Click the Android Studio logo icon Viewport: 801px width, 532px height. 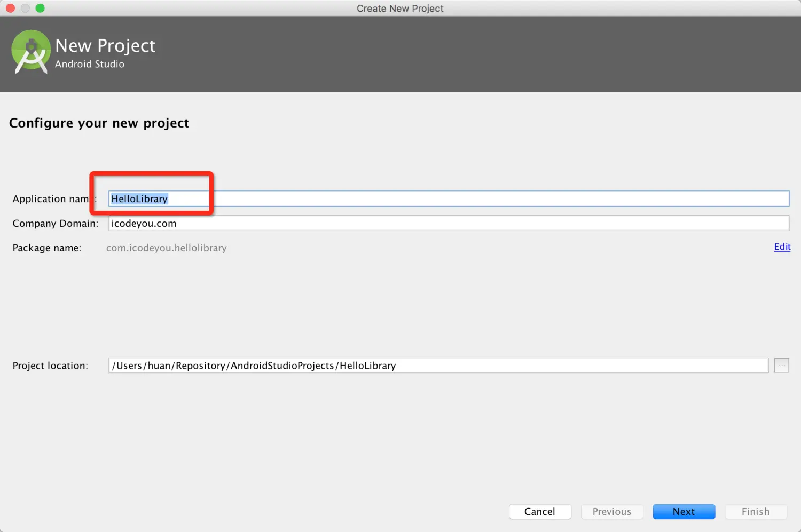point(31,52)
